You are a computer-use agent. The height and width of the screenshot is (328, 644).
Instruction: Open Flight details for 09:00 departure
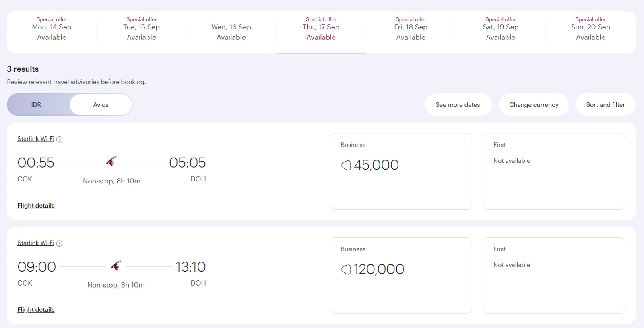tap(36, 310)
